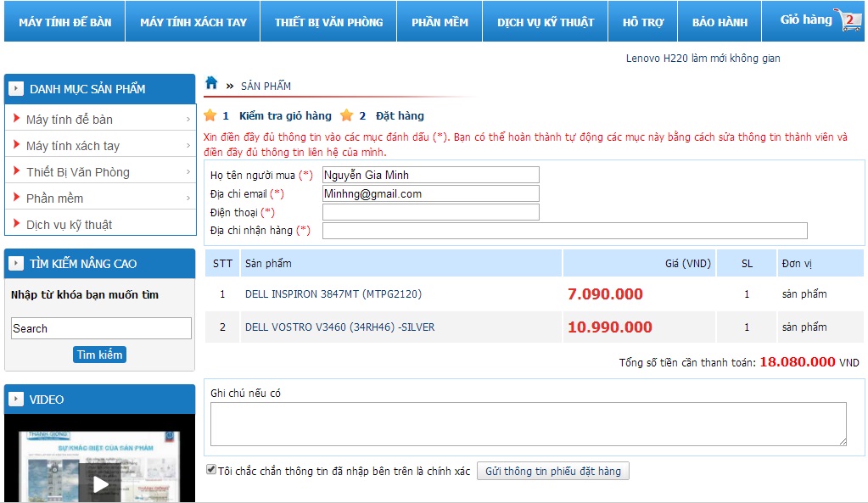Focus the Họ tên người mua field
This screenshot has width=868, height=503.
pos(431,175)
